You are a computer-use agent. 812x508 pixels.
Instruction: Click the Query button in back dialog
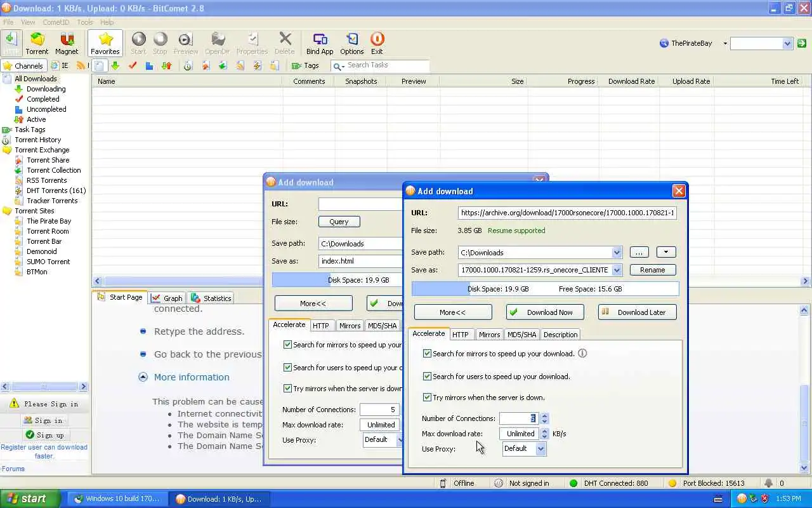339,222
